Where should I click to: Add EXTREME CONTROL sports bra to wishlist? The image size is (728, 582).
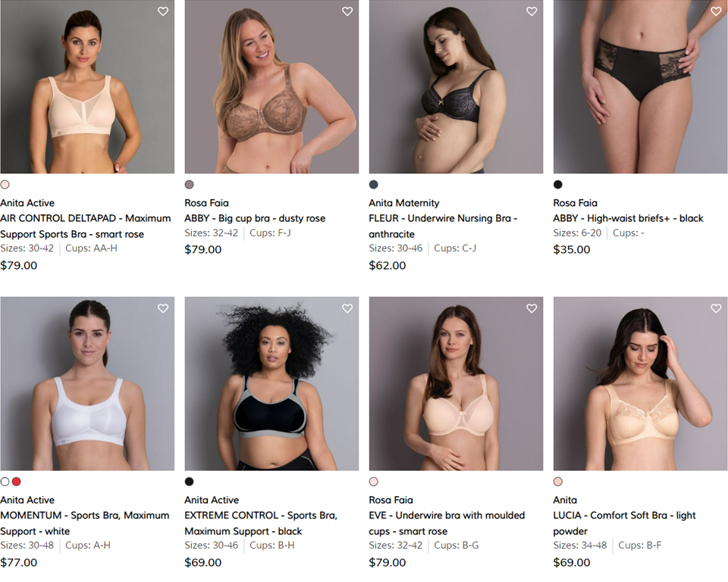347,308
